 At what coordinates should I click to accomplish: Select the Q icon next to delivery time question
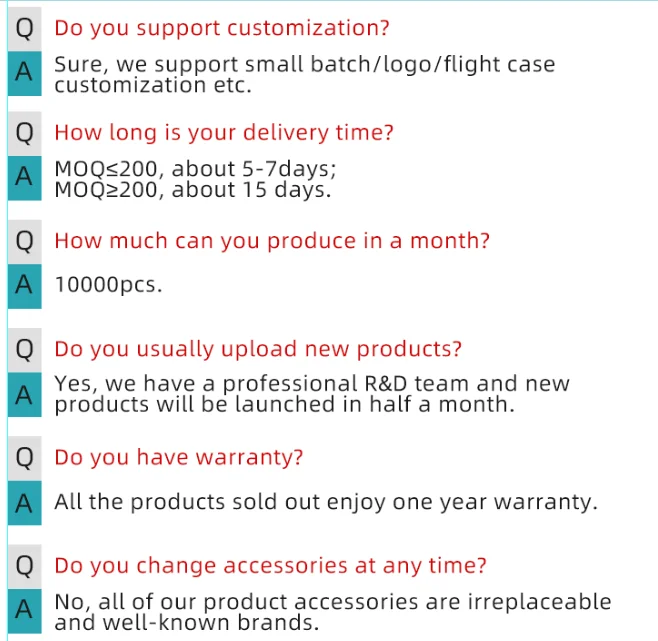click(25, 133)
